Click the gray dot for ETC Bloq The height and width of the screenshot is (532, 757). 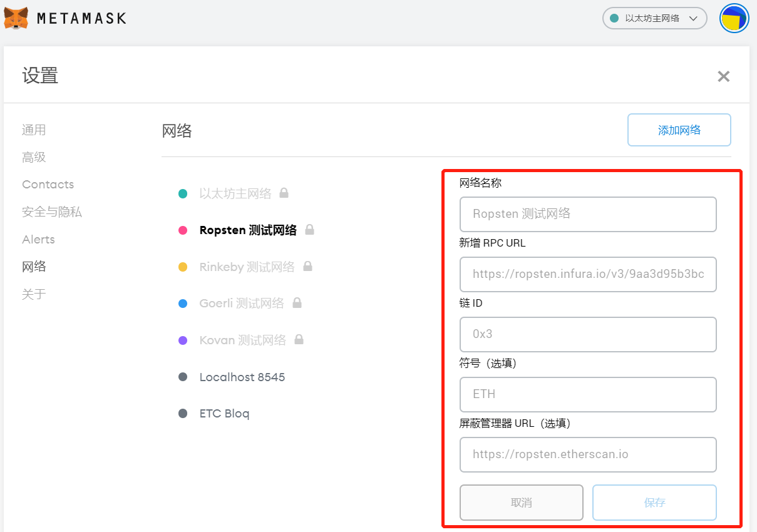(183, 414)
